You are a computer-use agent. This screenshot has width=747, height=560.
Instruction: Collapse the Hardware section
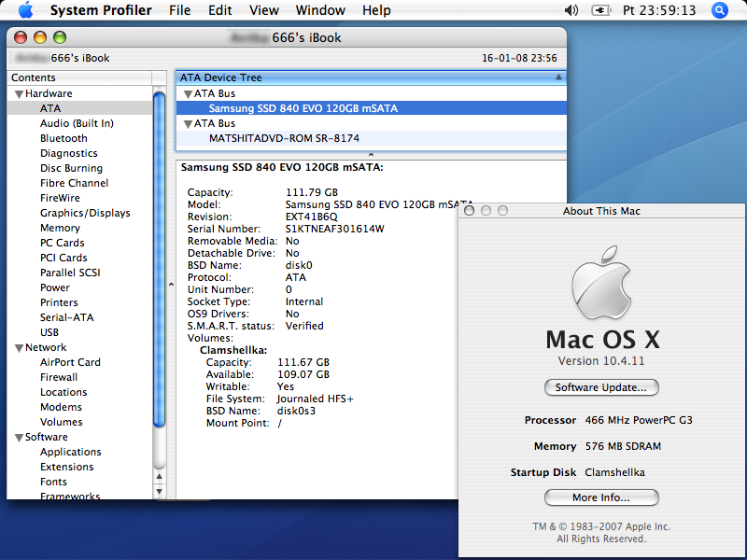tap(19, 94)
